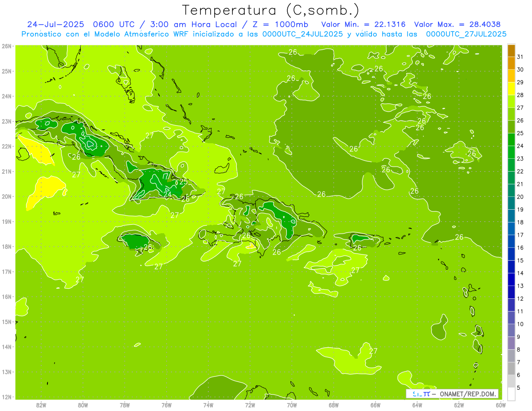
Task: Click the 12N latitude axis label
Action: (x=6, y=396)
